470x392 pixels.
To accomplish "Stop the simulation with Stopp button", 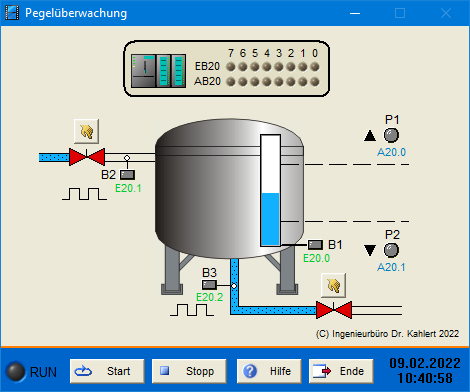I will click(189, 371).
